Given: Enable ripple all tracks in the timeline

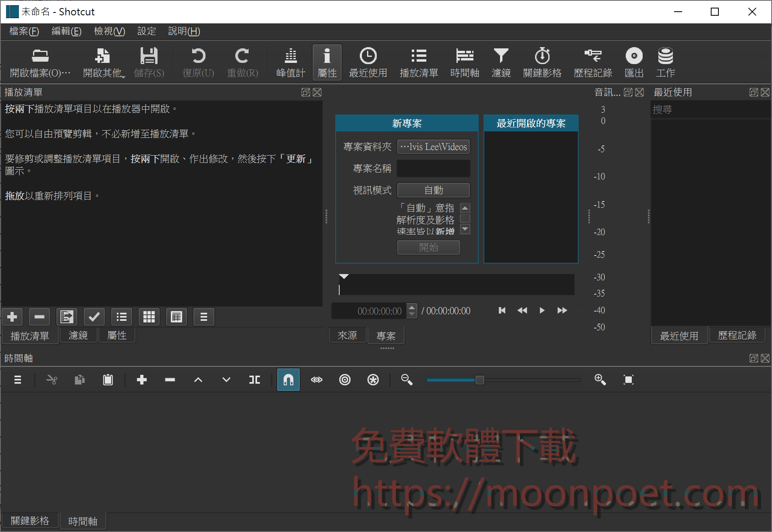Looking at the screenshot, I should click(x=373, y=379).
